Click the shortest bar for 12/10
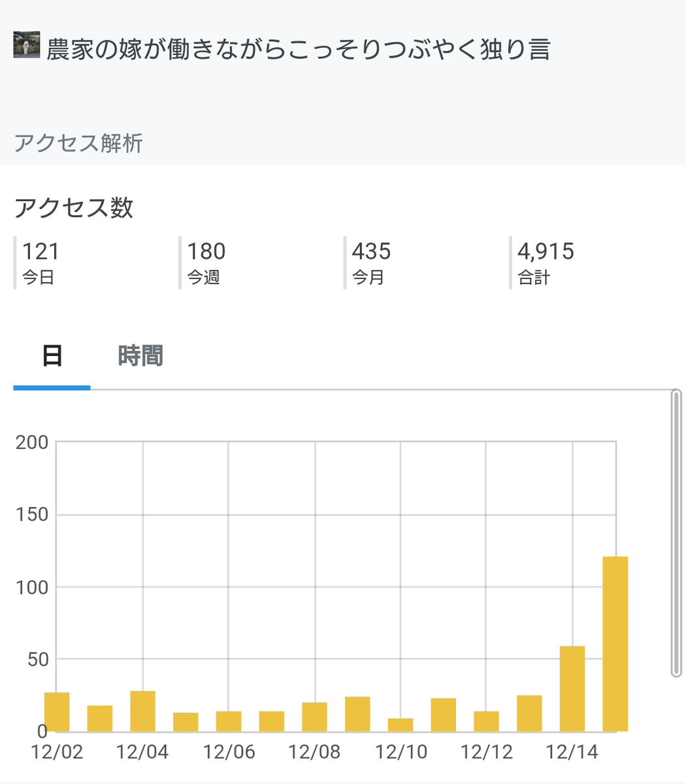 pos(400,725)
